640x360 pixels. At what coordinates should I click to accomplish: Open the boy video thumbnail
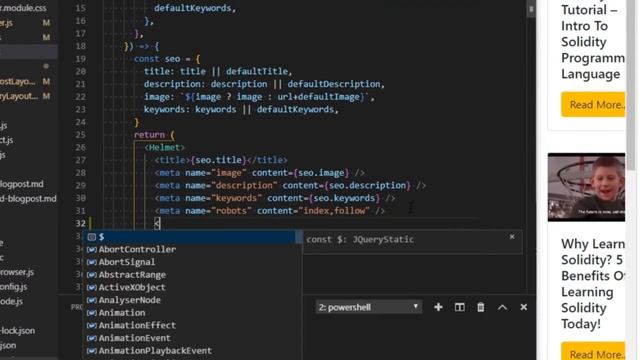pyautogui.click(x=586, y=187)
